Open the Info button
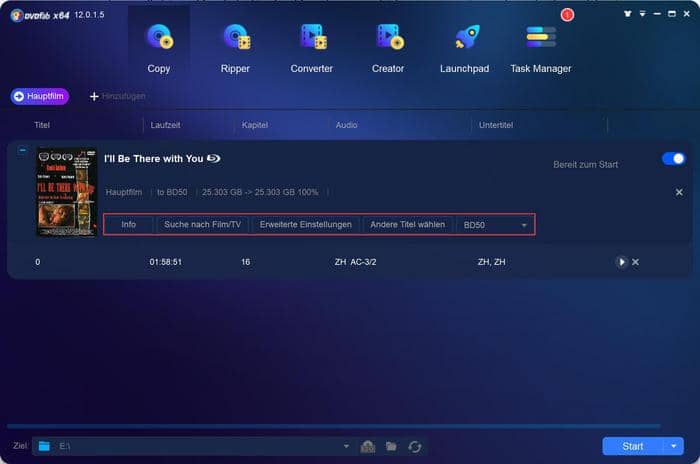 129,225
